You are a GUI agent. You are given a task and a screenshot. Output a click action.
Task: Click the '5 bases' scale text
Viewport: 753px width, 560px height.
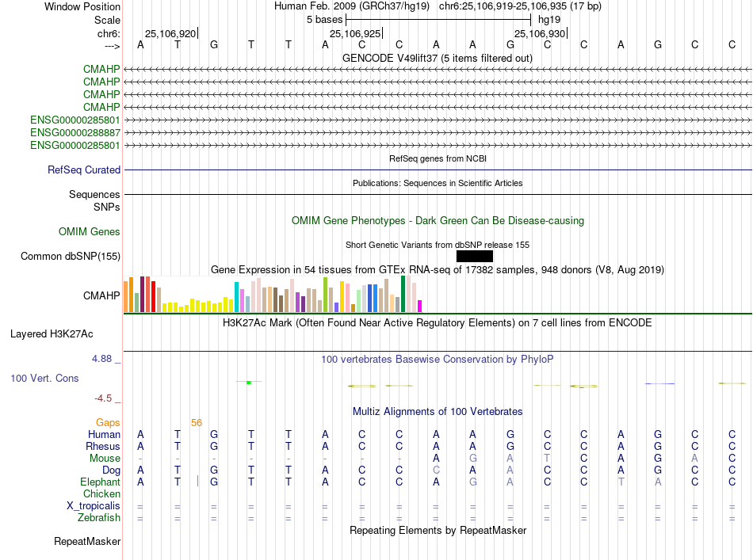(325, 20)
